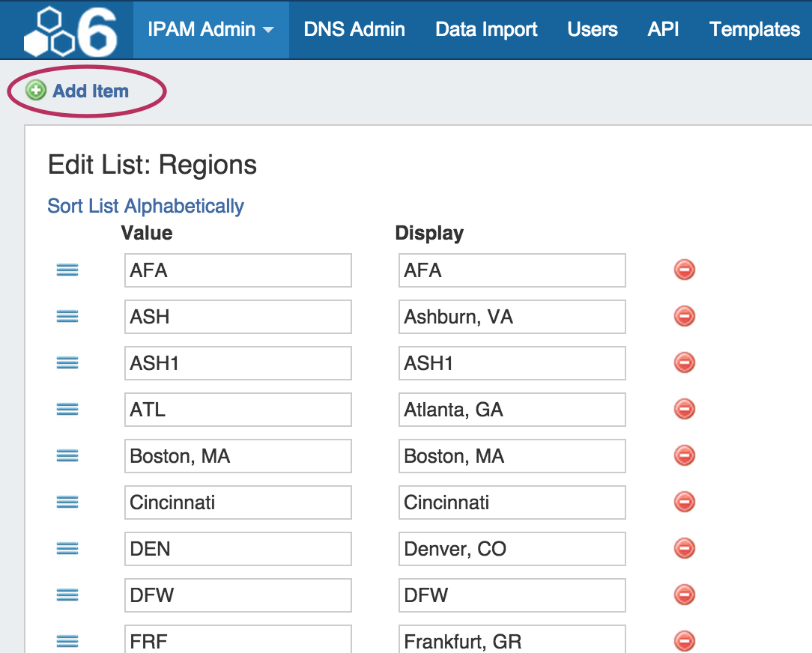Go to the Data Import menu
This screenshot has height=653, width=812.
(486, 30)
